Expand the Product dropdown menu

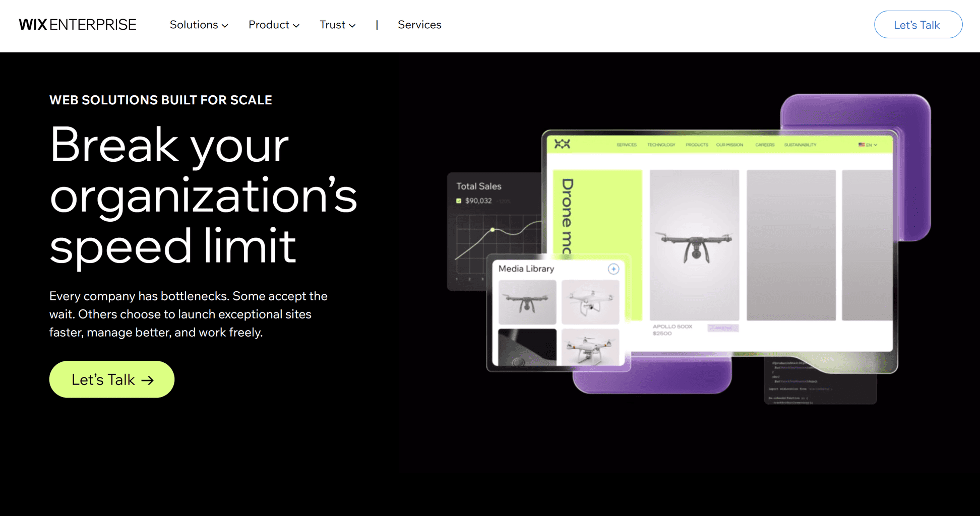point(274,25)
